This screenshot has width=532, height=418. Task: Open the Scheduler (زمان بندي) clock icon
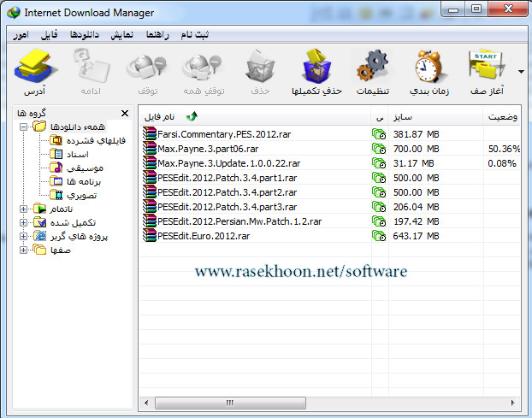tap(428, 68)
